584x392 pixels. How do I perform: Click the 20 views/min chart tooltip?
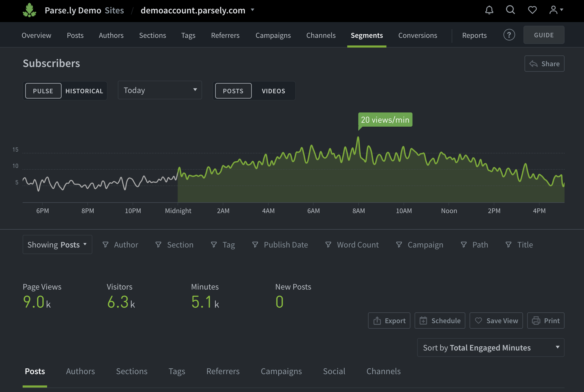pyautogui.click(x=385, y=120)
